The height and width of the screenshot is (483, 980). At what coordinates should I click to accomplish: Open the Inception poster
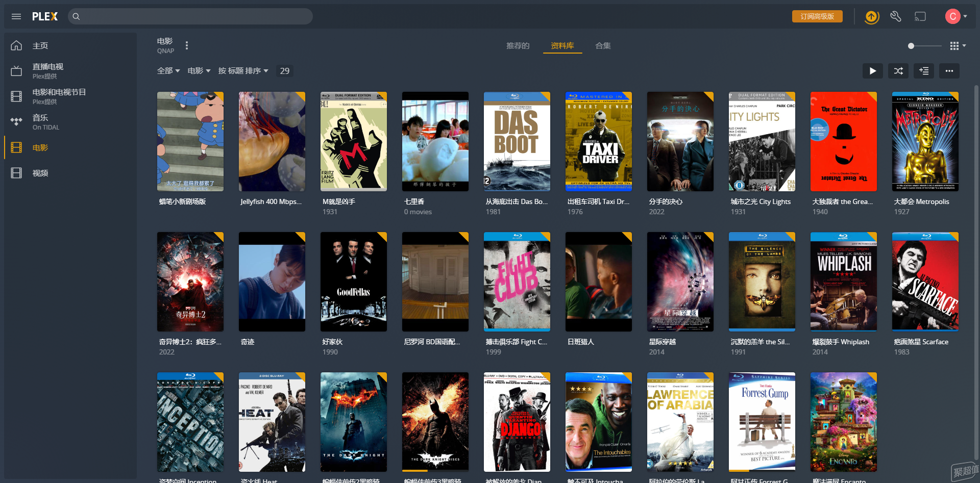coord(190,422)
